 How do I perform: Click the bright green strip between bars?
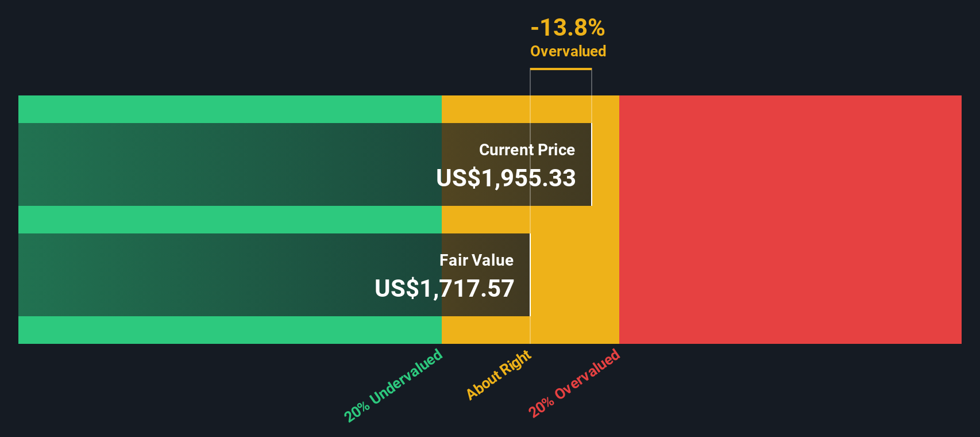(x=230, y=220)
